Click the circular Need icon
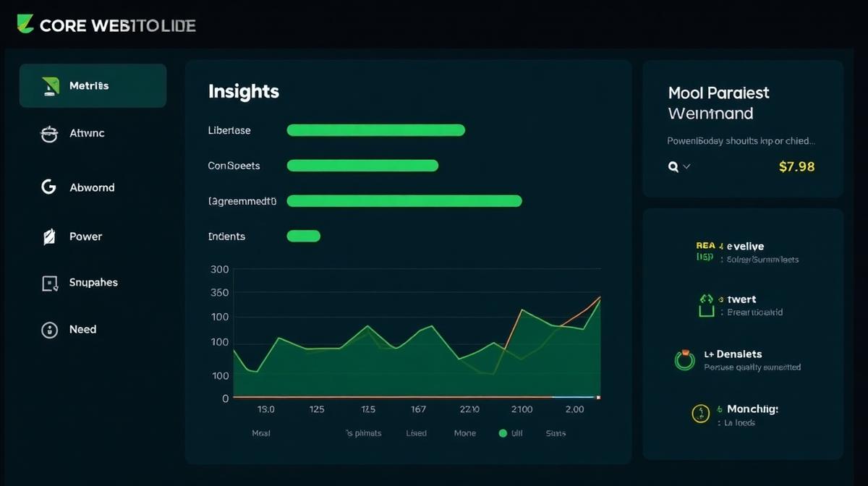This screenshot has height=486, width=868. coord(49,330)
